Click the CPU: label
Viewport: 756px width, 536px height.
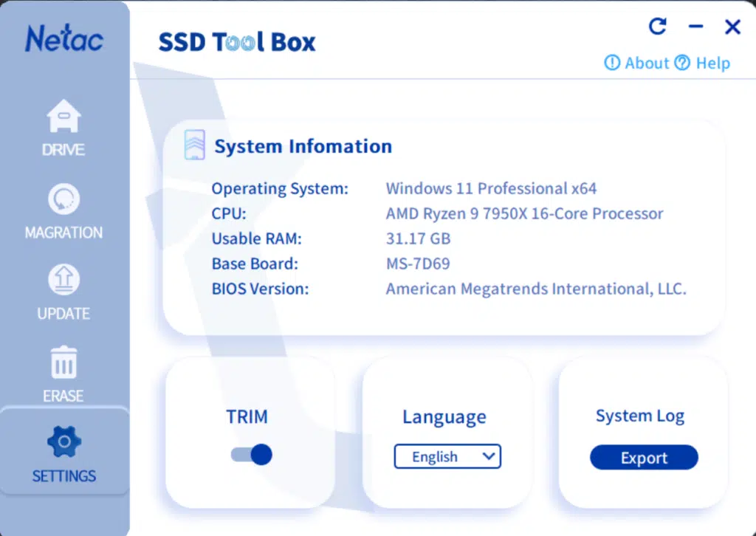click(229, 213)
